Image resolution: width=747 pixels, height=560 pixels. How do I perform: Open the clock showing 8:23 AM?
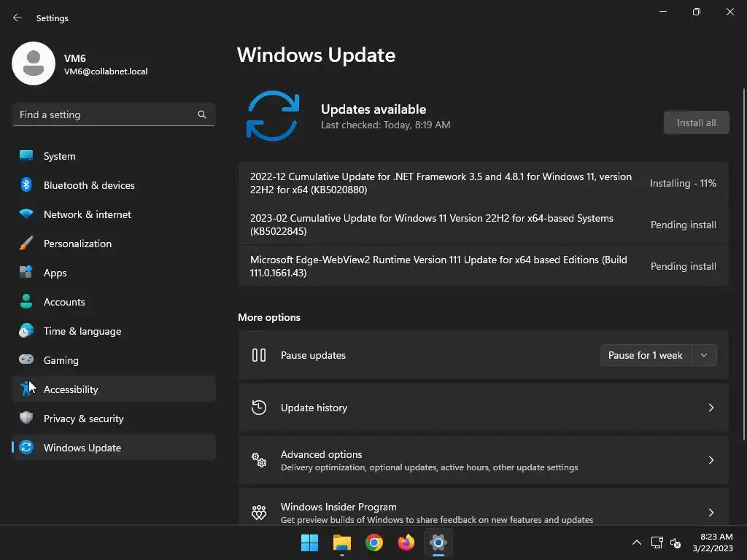pyautogui.click(x=713, y=542)
